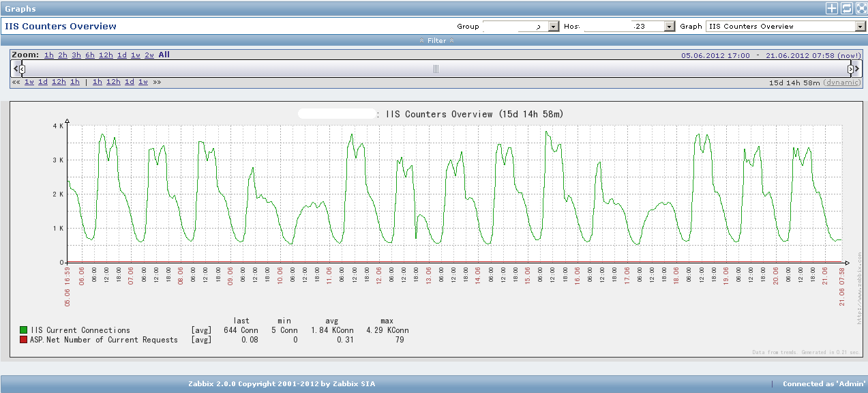Open the Graph dropdown showing IIS Counters Overview
Screen dimensions: 868x393
coord(785,26)
